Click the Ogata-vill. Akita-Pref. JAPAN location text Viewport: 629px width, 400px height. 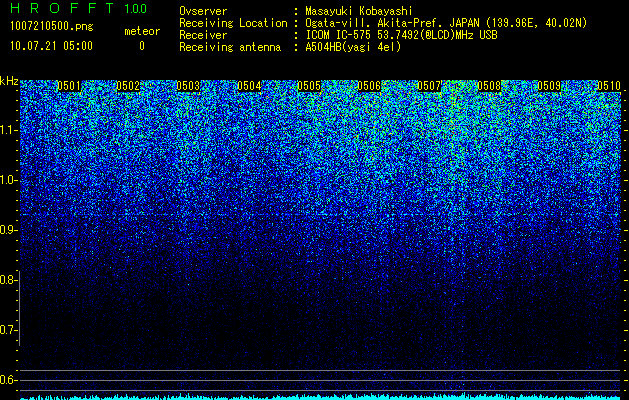tap(391, 23)
